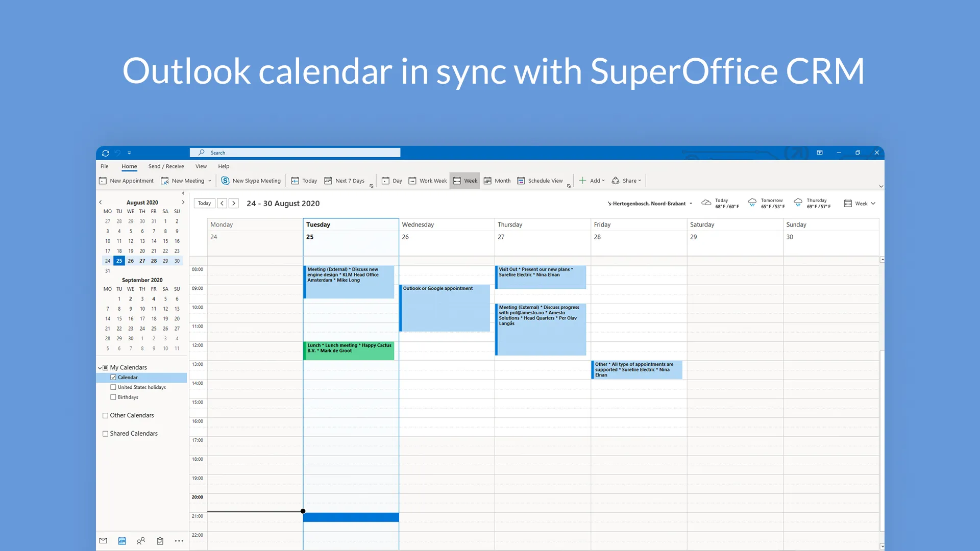Viewport: 980px width, 551px height.
Task: Click the New Skype Meeting icon
Action: 225,181
